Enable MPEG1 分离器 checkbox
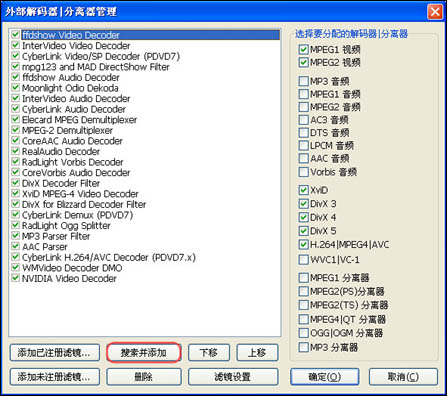Viewport: 447px width, 396px height. (x=303, y=278)
